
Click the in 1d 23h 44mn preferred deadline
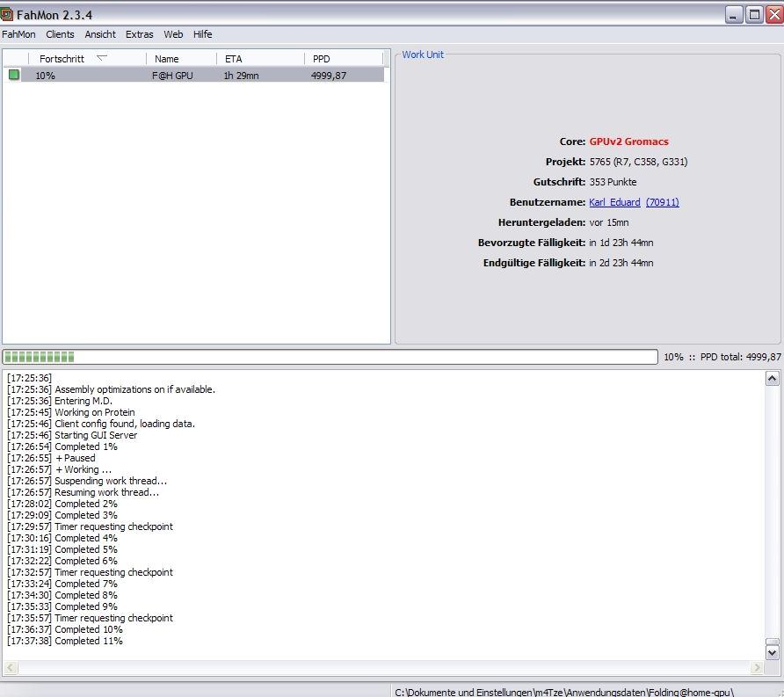pyautogui.click(x=621, y=243)
